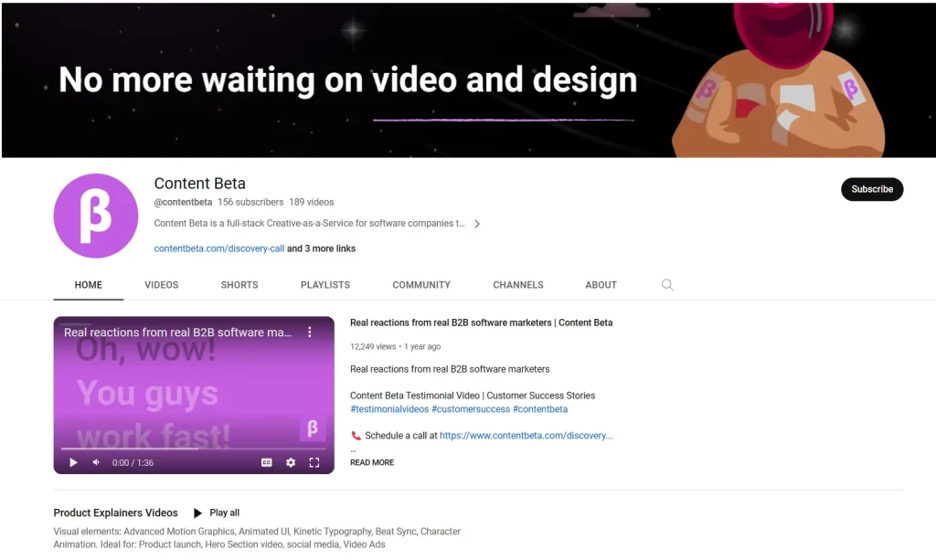The height and width of the screenshot is (560, 936).
Task: Click the '156 subscribers' text
Action: coord(250,202)
